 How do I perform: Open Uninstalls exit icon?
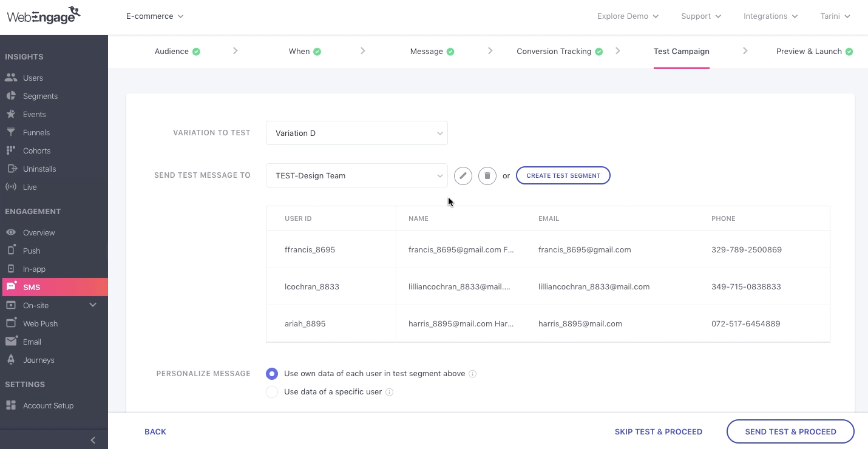click(11, 169)
